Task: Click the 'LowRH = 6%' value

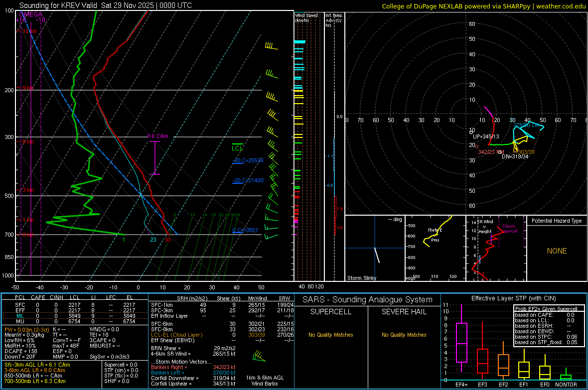Action: (19, 341)
